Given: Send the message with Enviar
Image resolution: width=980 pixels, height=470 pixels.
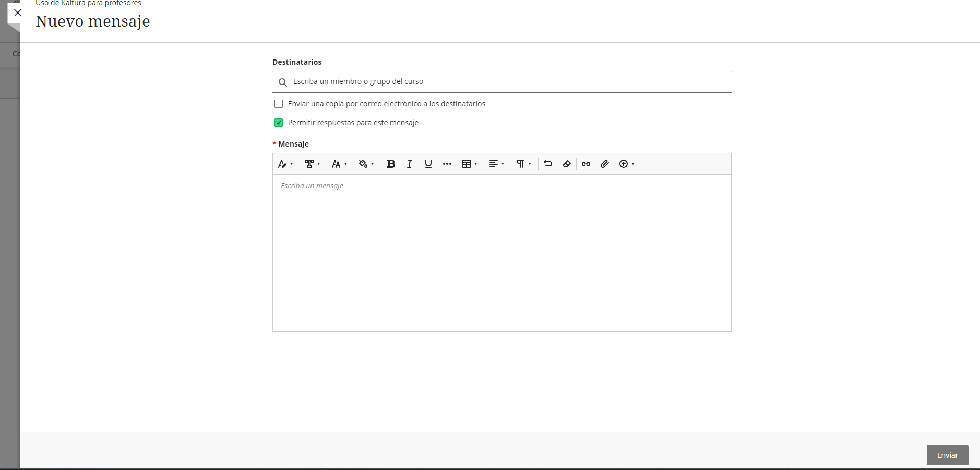Looking at the screenshot, I should pos(947,455).
